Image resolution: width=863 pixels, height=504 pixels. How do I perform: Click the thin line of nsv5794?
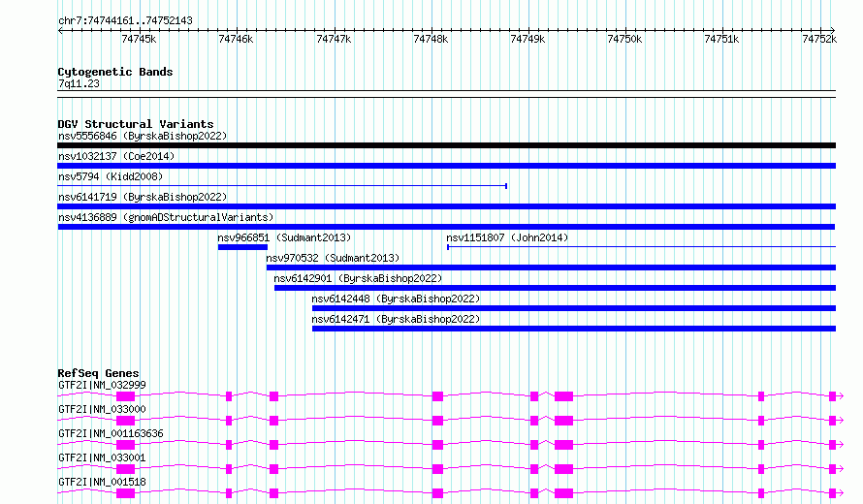(x=282, y=186)
